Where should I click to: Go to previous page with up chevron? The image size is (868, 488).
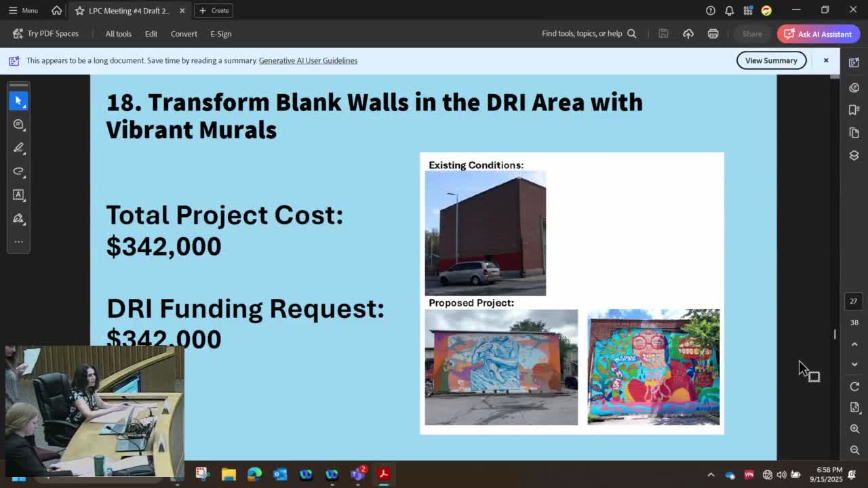point(854,344)
